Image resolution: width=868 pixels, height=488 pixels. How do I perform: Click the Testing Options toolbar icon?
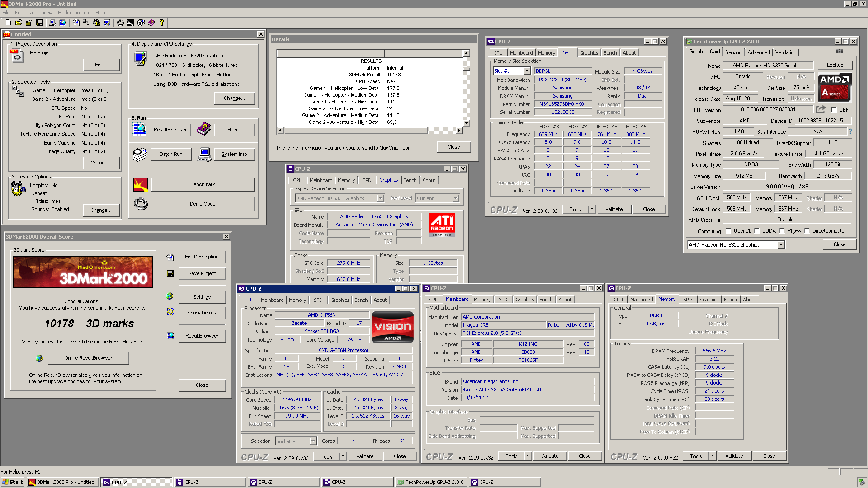point(97,23)
